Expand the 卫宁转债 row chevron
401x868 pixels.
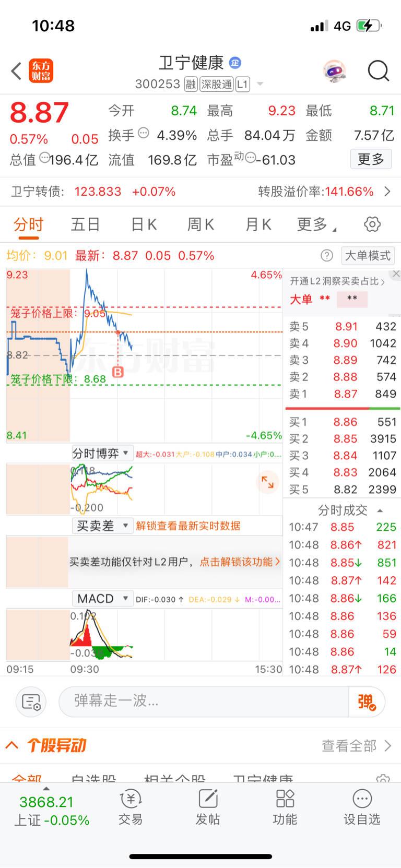(x=387, y=192)
